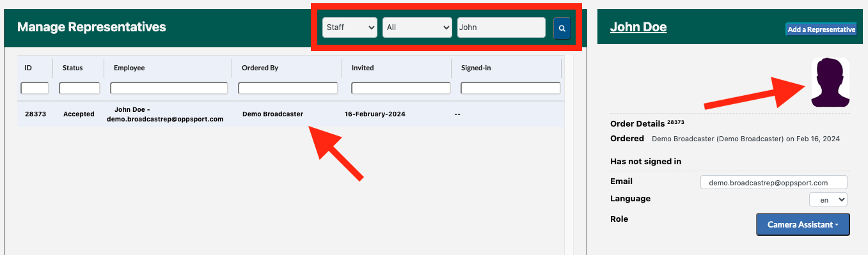Click the Order Details label
868x255 pixels.
coord(638,123)
